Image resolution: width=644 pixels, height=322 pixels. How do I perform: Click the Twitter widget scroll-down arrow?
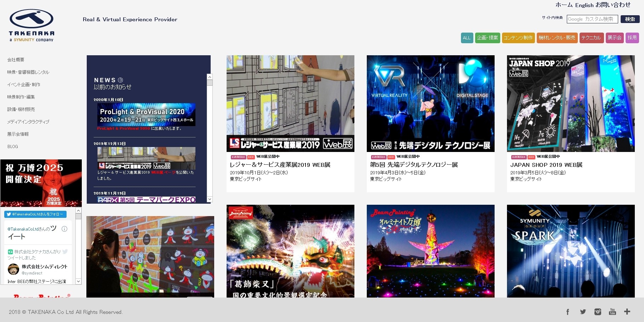(79, 281)
